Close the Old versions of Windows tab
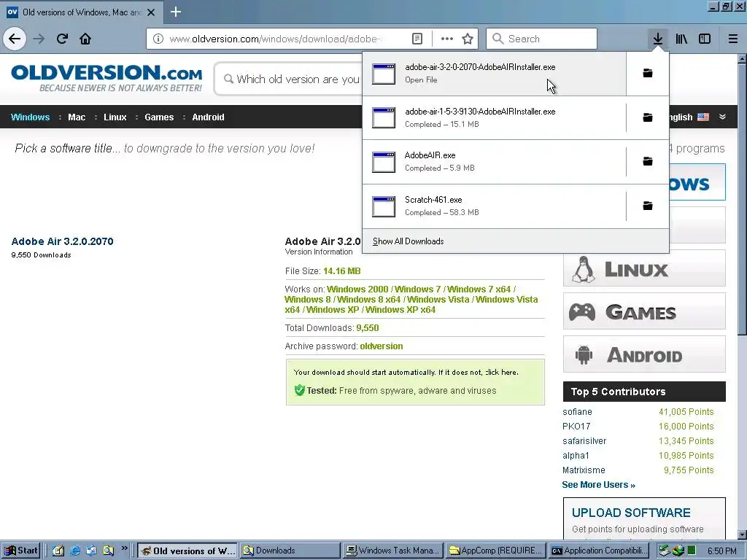747x560 pixels. [x=151, y=12]
